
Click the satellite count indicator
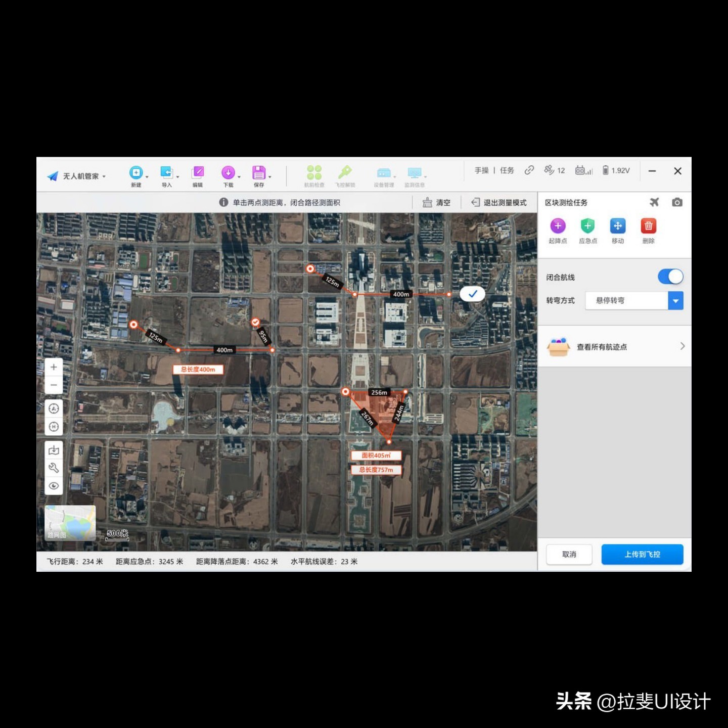[x=554, y=170]
